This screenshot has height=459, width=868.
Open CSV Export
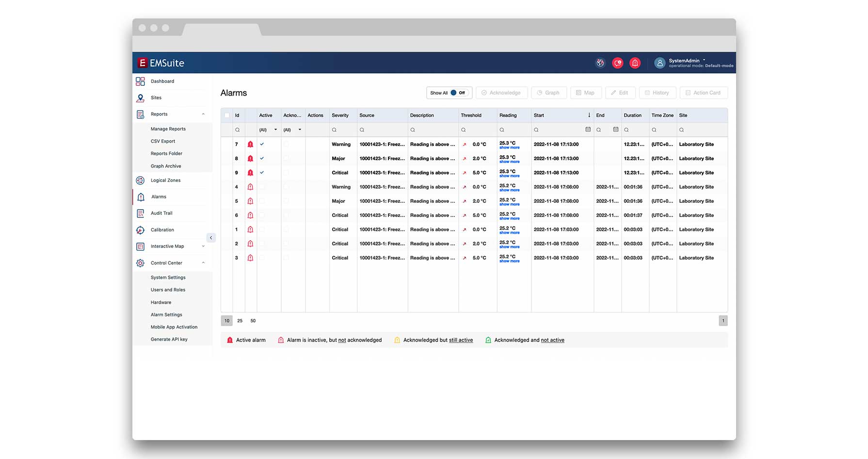163,141
